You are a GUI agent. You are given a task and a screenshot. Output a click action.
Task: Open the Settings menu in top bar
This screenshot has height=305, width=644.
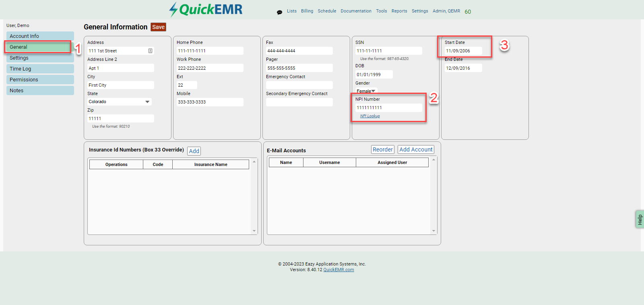coord(420,11)
